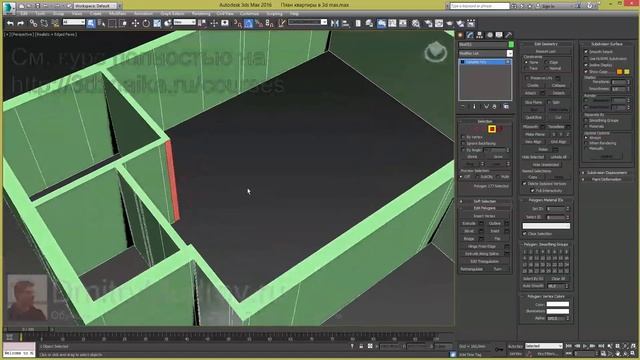Switch to the Hierarchy command panel
This screenshot has height=360, width=640.
click(x=480, y=36)
